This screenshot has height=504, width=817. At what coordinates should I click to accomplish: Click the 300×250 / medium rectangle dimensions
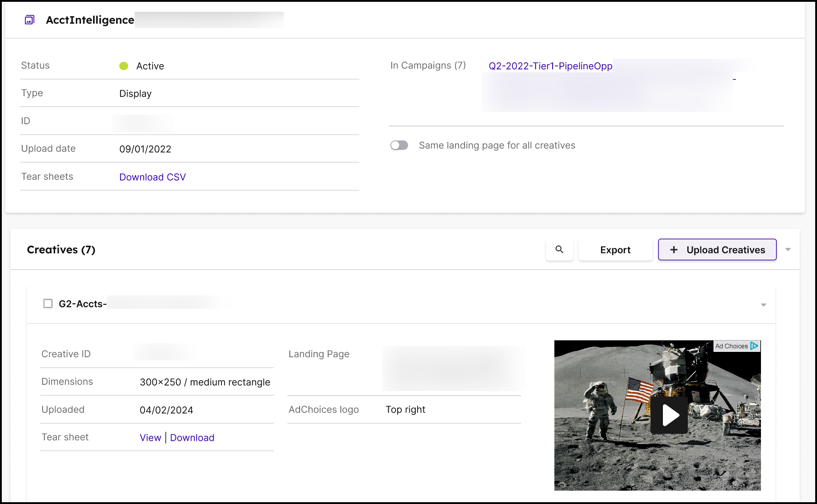[x=205, y=382]
